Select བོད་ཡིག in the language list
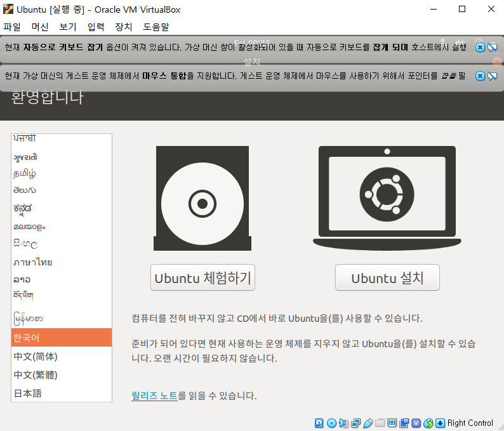Image resolution: width=504 pixels, height=431 pixels. (62, 296)
